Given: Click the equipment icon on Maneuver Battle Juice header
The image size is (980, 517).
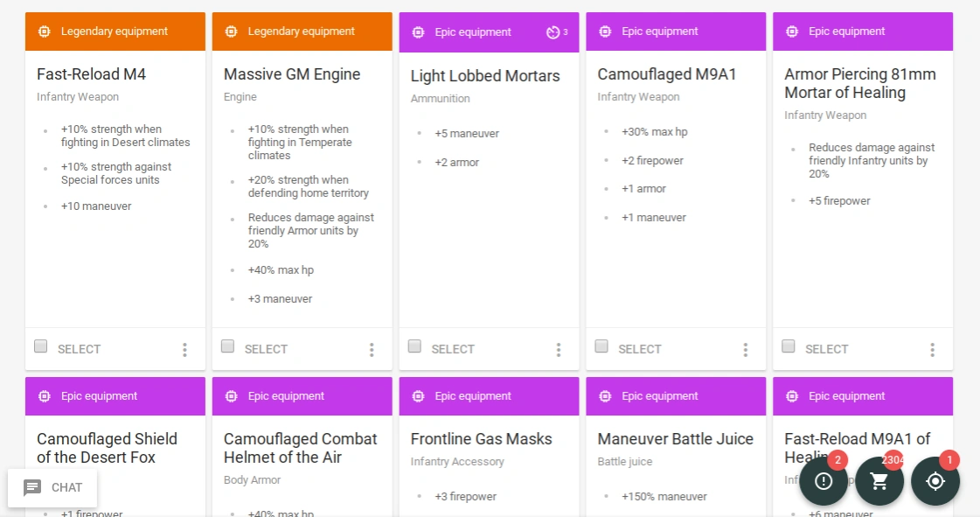Looking at the screenshot, I should click(x=605, y=396).
